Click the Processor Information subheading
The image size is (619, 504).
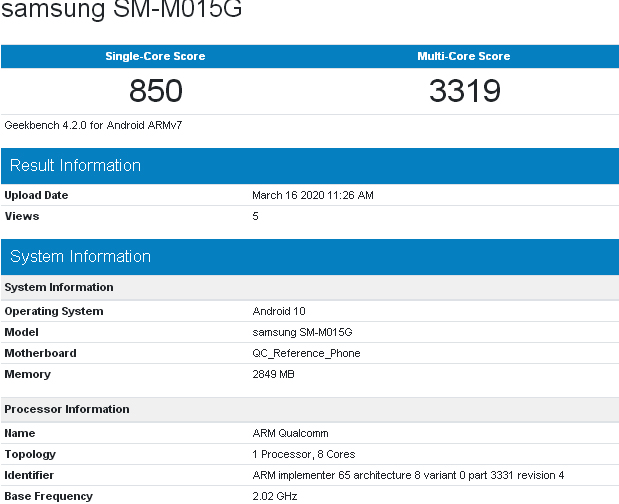67,409
